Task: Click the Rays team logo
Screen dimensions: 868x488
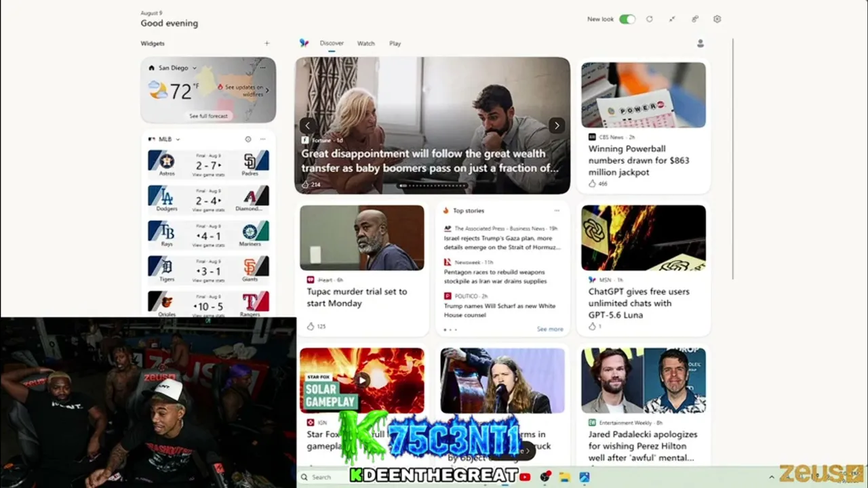Action: point(167,232)
